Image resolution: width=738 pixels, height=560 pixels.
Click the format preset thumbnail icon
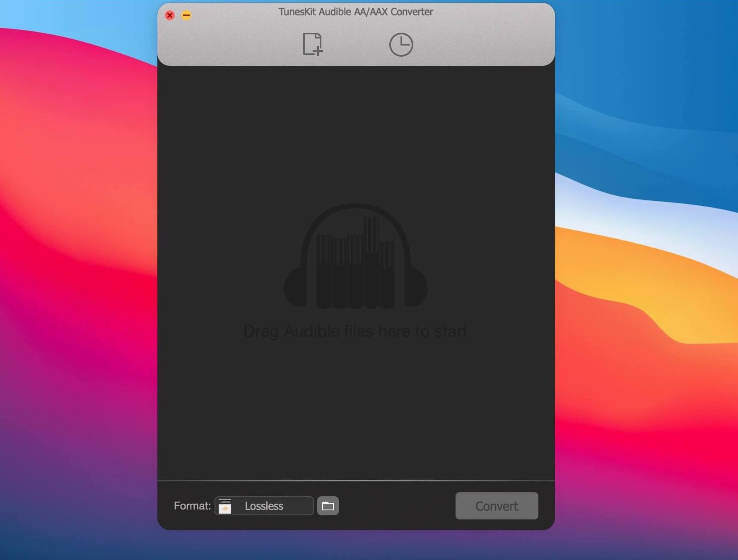tap(225, 506)
